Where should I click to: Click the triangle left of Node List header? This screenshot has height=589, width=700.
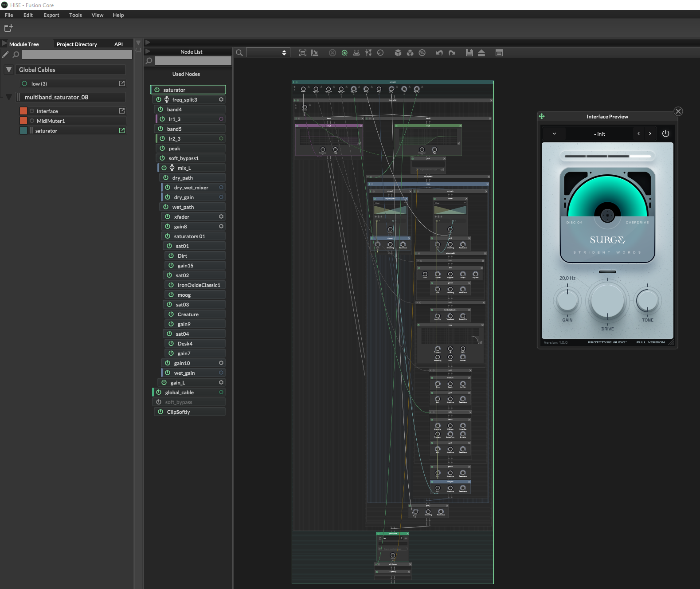tap(148, 51)
